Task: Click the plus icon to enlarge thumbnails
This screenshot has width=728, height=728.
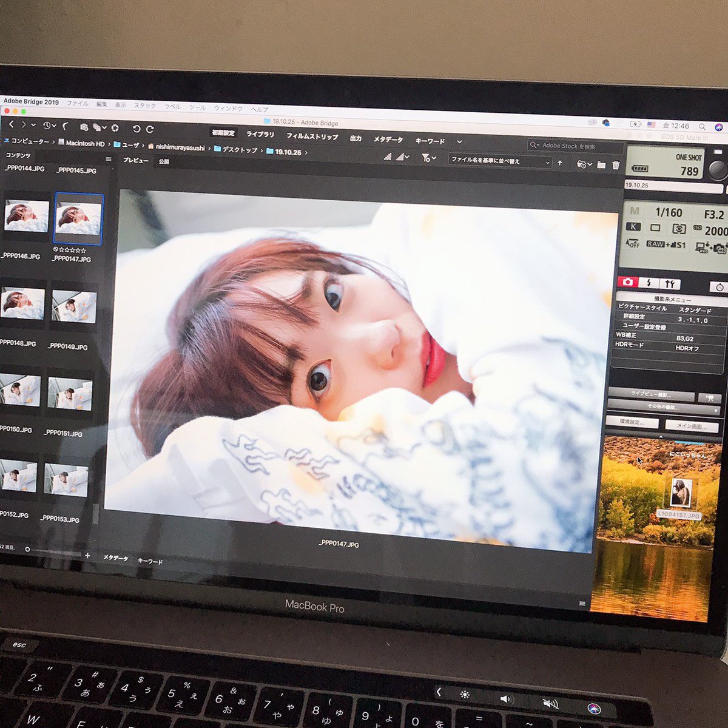Action: [87, 555]
